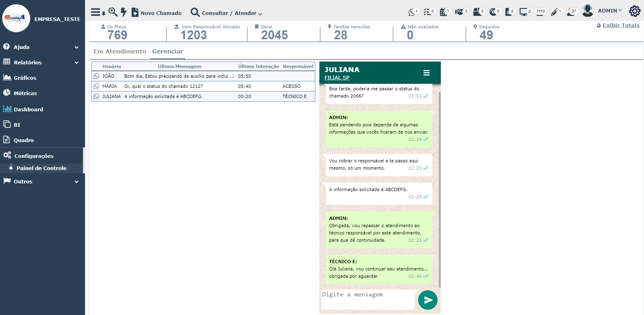Send the chat message with arrow button
Screen dimensions: 644x315
coord(428,300)
